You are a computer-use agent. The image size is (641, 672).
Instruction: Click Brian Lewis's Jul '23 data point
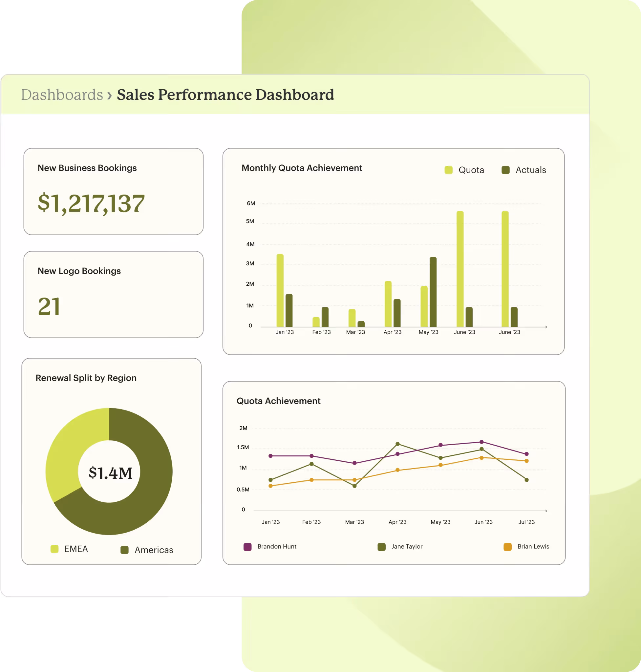(526, 461)
